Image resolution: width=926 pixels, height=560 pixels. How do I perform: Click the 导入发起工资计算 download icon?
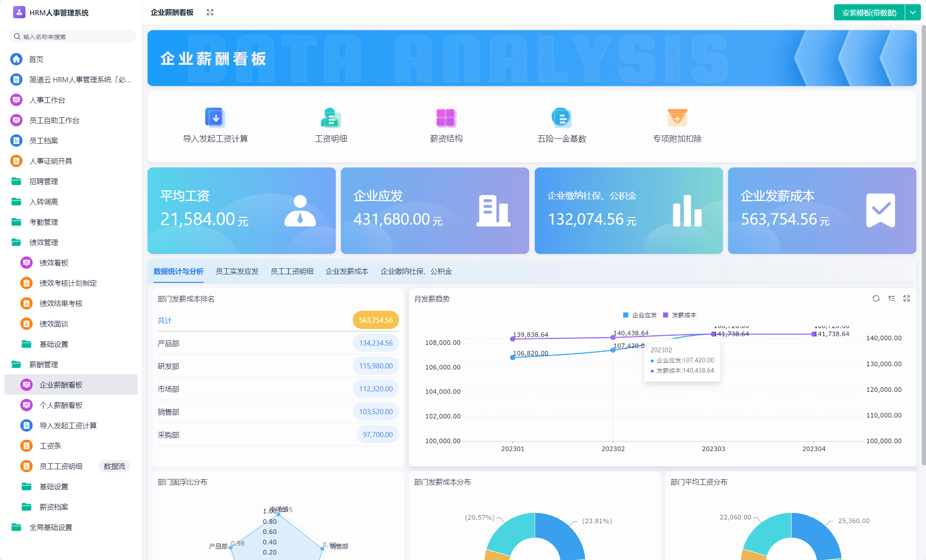pyautogui.click(x=215, y=118)
